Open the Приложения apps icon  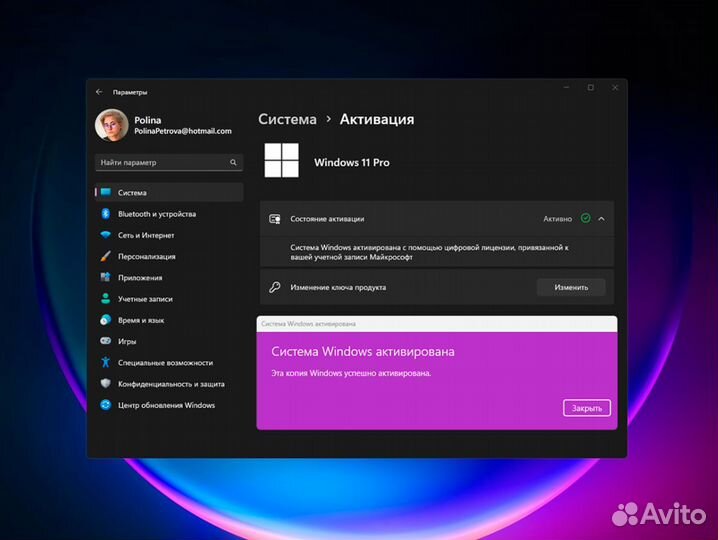point(106,277)
